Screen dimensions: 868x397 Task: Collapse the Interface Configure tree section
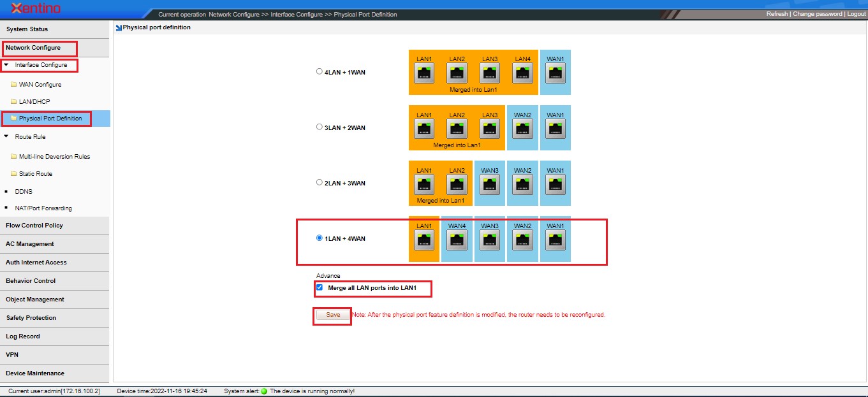point(6,65)
